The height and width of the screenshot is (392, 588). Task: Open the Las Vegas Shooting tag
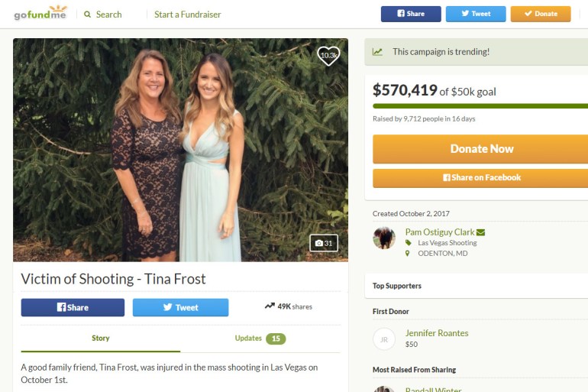tap(447, 243)
